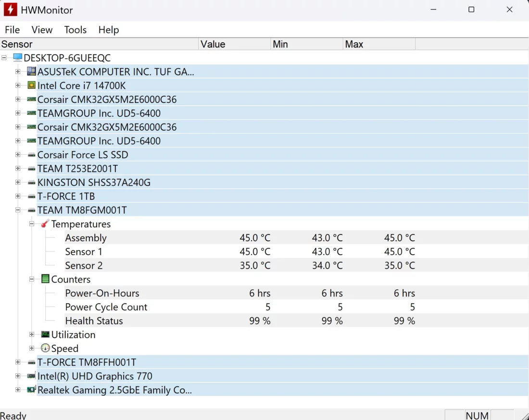Expand the Corsair Force LS SSD node
This screenshot has height=420, width=529.
[18, 154]
